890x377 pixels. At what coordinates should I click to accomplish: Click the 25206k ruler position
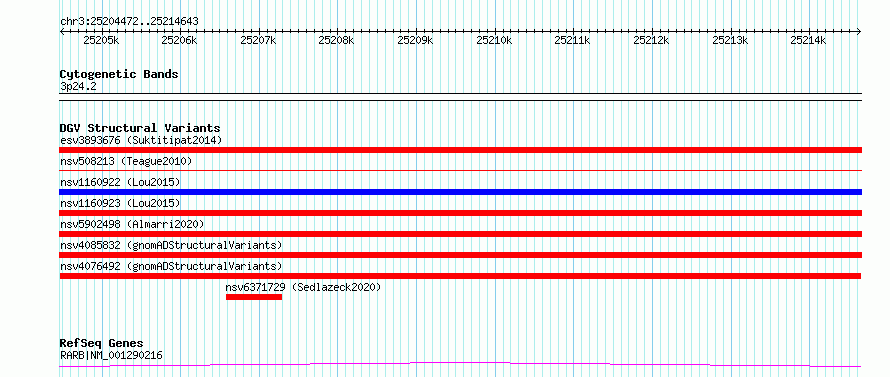[x=179, y=41]
